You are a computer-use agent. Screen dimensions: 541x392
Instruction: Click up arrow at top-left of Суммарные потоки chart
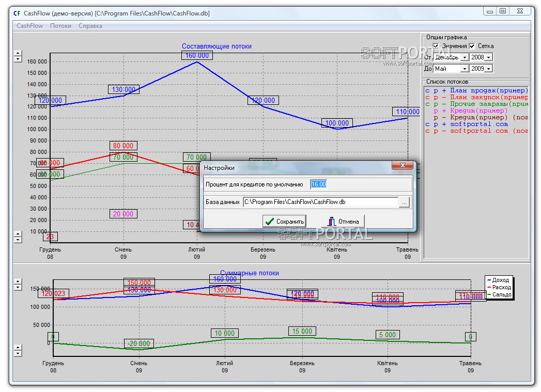point(18,281)
